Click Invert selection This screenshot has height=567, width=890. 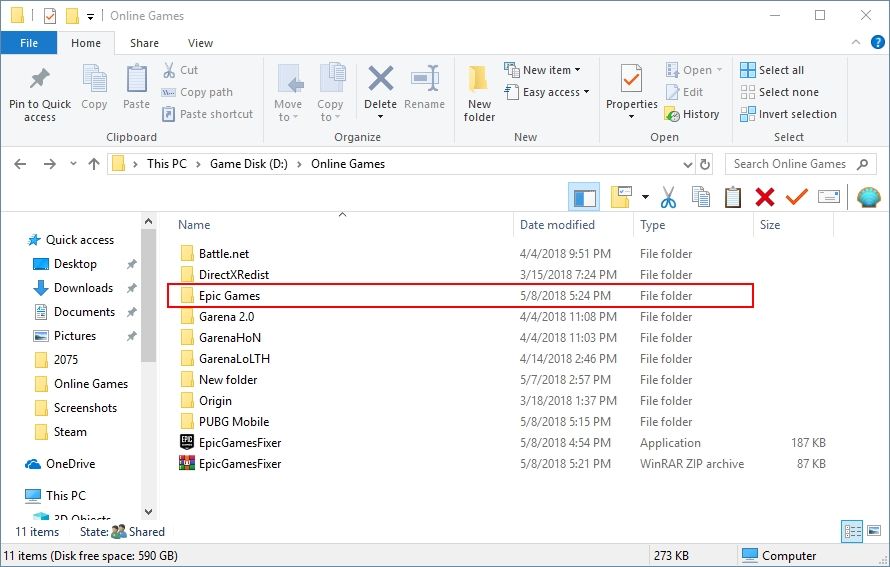(x=788, y=114)
